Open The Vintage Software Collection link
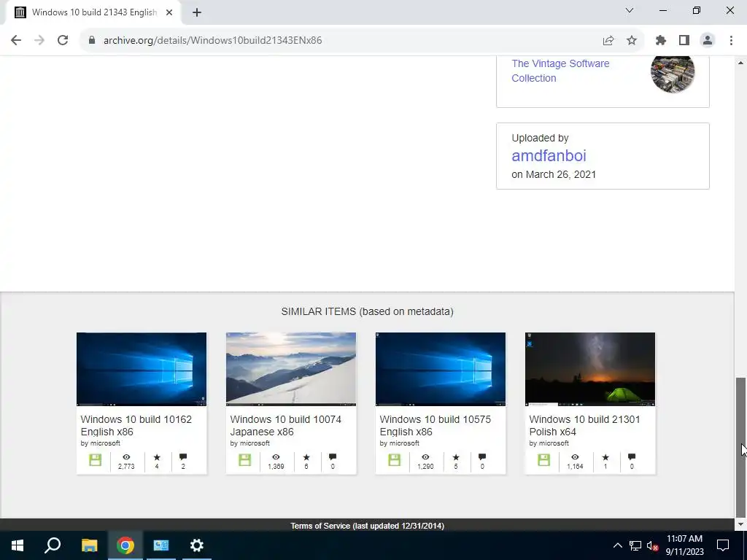747x560 pixels. pos(560,71)
